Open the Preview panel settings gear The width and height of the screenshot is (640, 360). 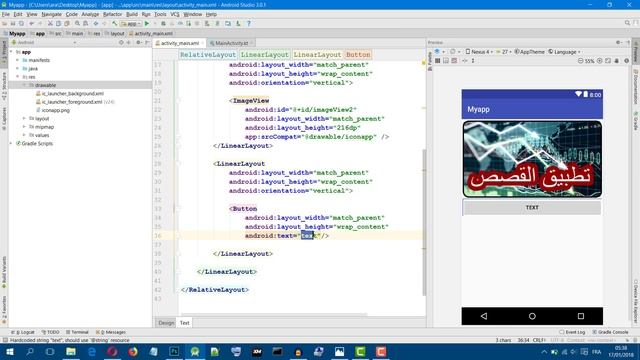[619, 42]
